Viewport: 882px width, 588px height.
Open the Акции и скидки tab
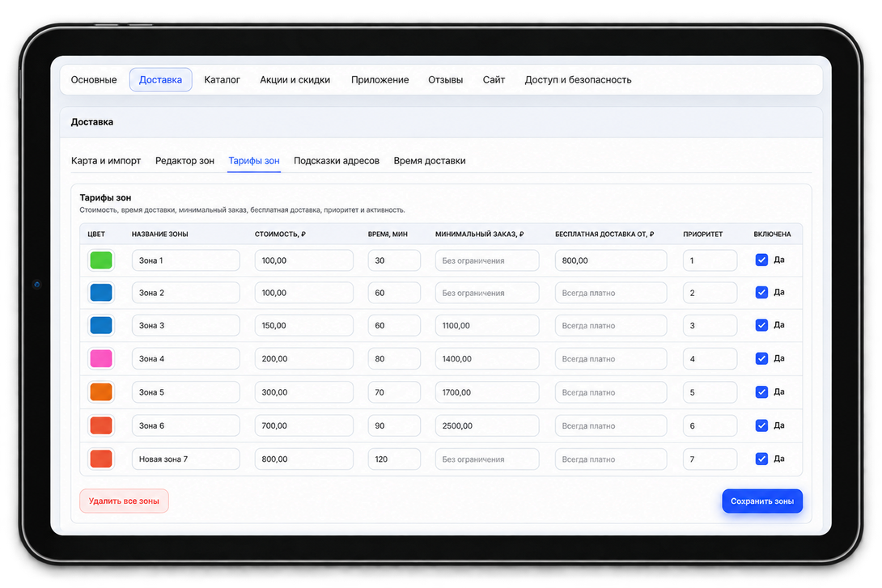(295, 80)
